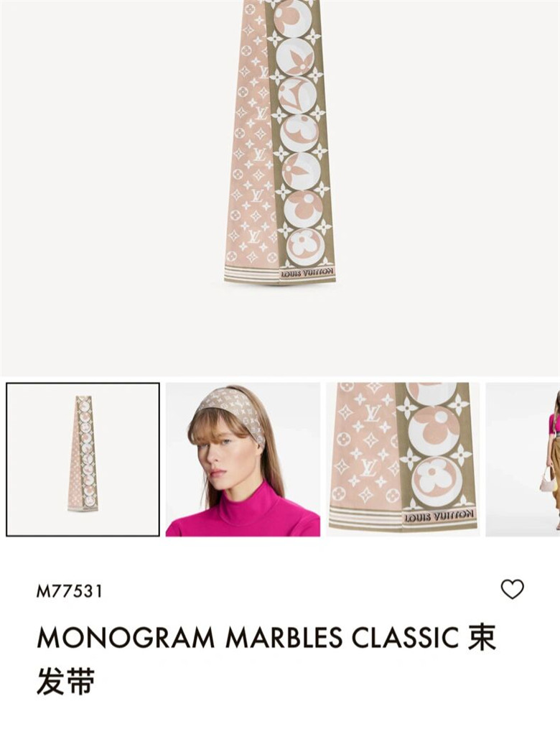Image resolution: width=560 pixels, height=747 pixels.
Task: Select the first thumbnail showing the full bandeau
Action: coord(83,459)
